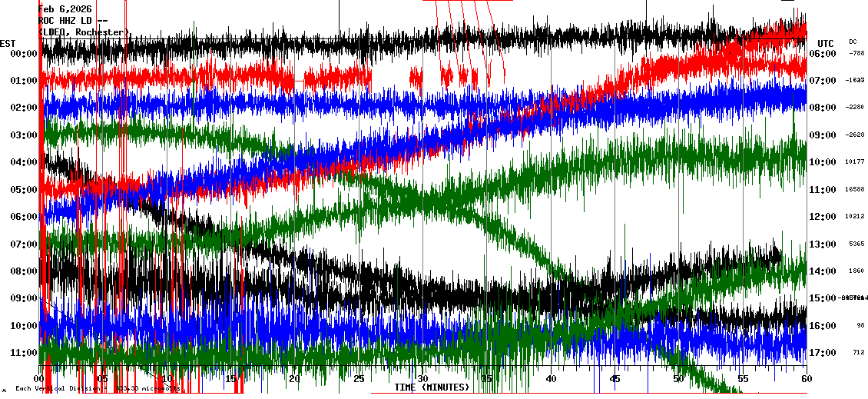This screenshot has width=868, height=399.
Task: Click the 50 minute axis tick label
Action: (x=679, y=378)
